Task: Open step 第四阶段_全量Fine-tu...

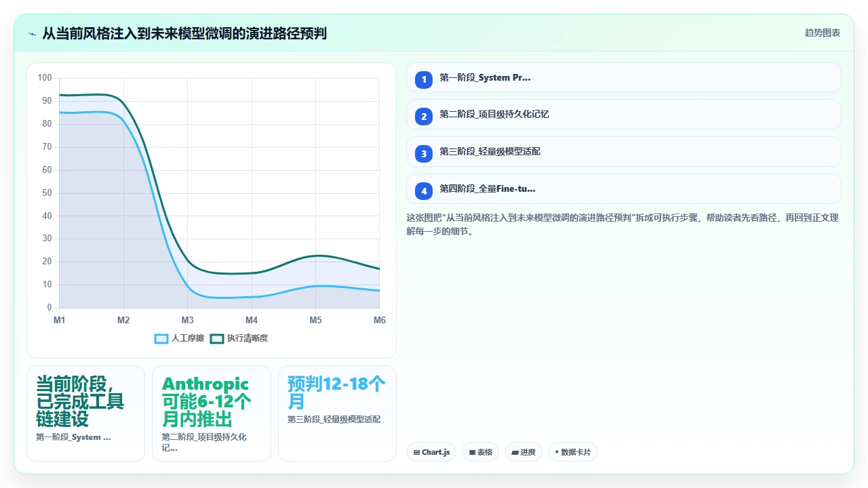Action: tap(624, 189)
